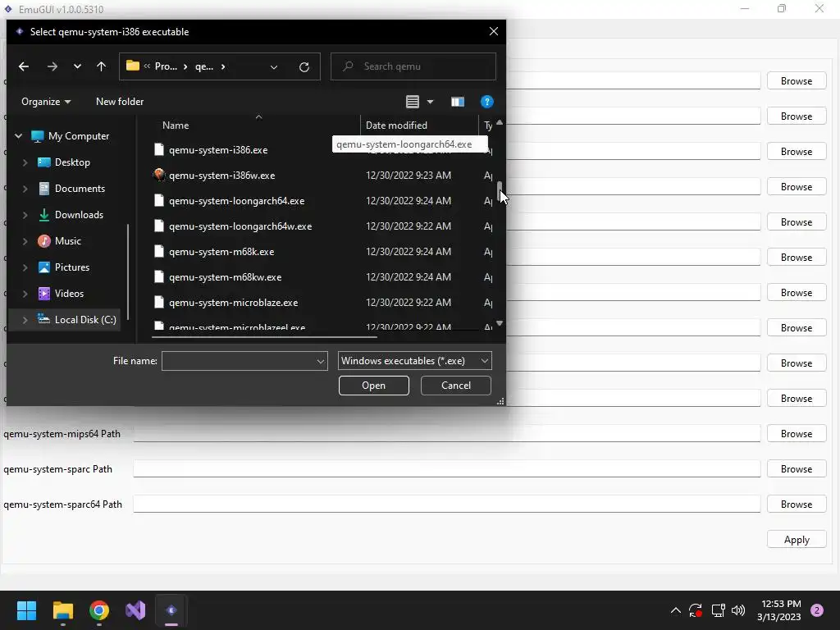This screenshot has width=840, height=630.
Task: Open Visual Studio from the taskbar
Action: click(x=135, y=610)
